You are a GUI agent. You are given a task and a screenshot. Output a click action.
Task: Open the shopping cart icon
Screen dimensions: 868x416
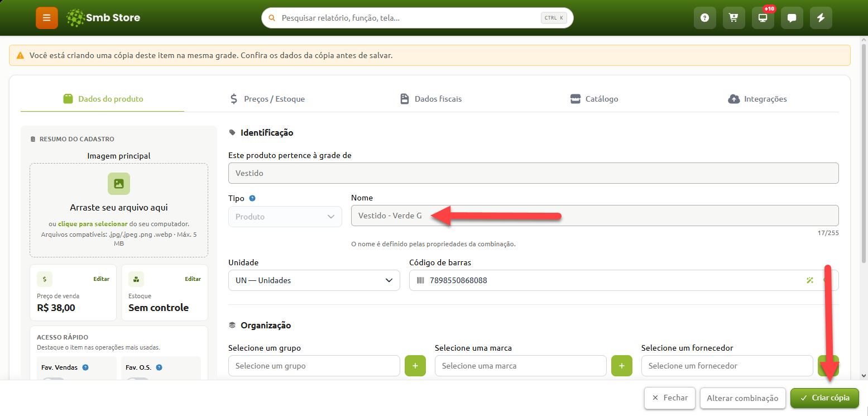point(734,18)
